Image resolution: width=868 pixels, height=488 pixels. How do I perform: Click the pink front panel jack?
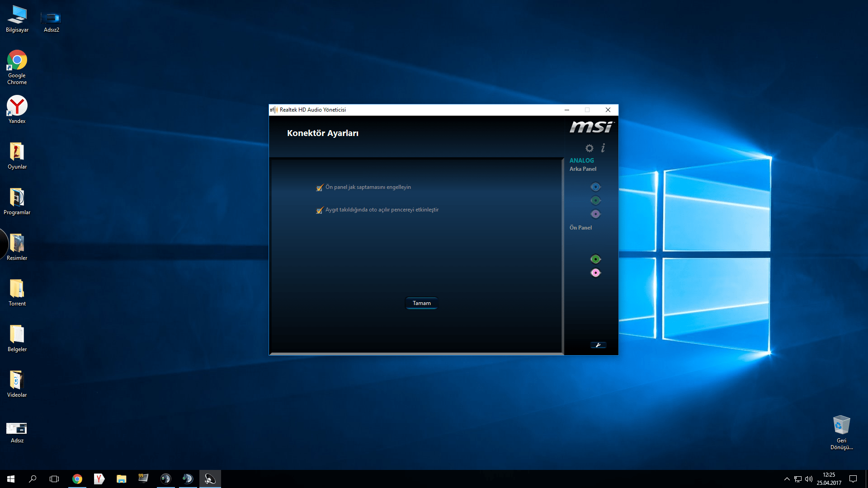point(595,273)
